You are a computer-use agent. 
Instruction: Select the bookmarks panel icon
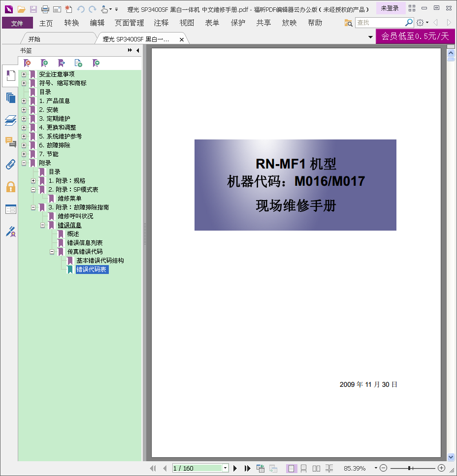click(x=11, y=75)
